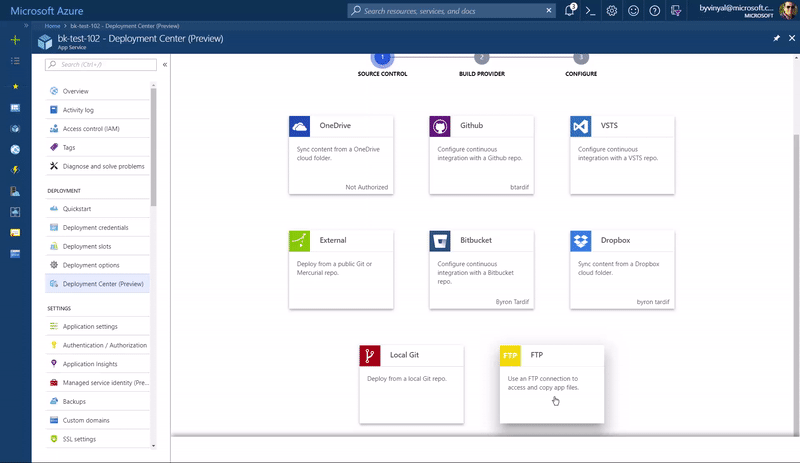Select the OneDrive source control tile
Image resolution: width=800 pixels, height=463 pixels.
[x=340, y=154]
